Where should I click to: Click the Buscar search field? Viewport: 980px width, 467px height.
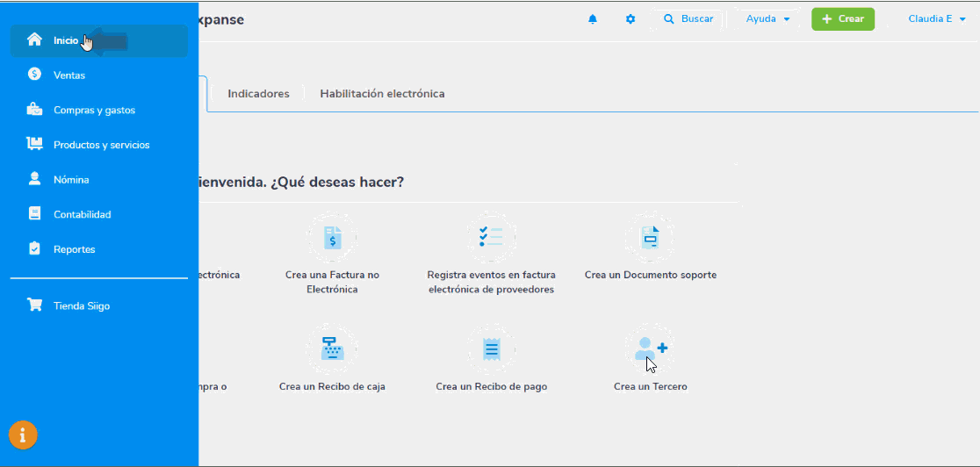(688, 19)
